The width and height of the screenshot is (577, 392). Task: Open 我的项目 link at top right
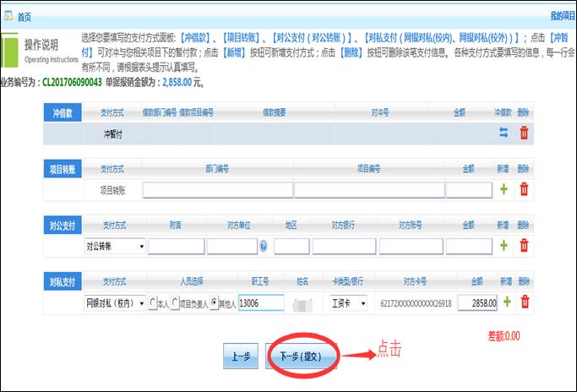pyautogui.click(x=563, y=16)
